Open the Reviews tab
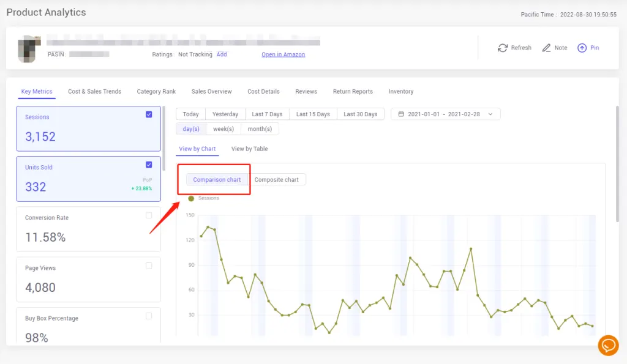This screenshot has height=364, width=627. [306, 91]
